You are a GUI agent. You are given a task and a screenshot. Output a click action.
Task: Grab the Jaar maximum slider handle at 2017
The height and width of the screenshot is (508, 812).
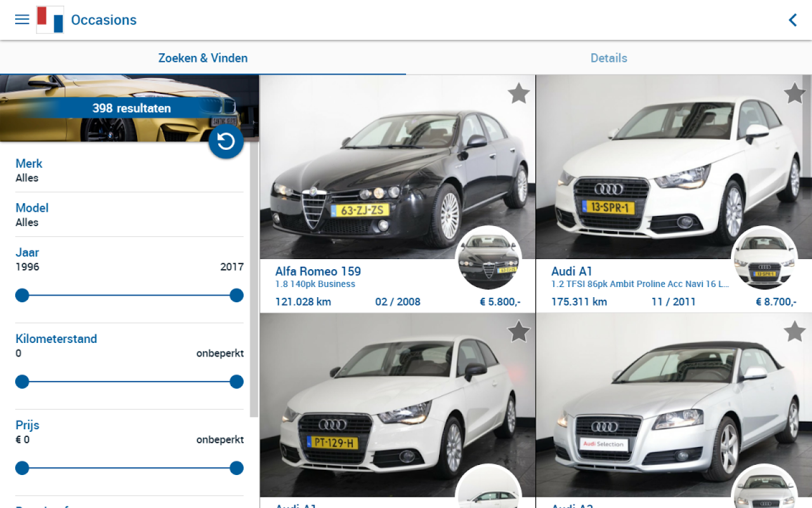[x=237, y=295]
